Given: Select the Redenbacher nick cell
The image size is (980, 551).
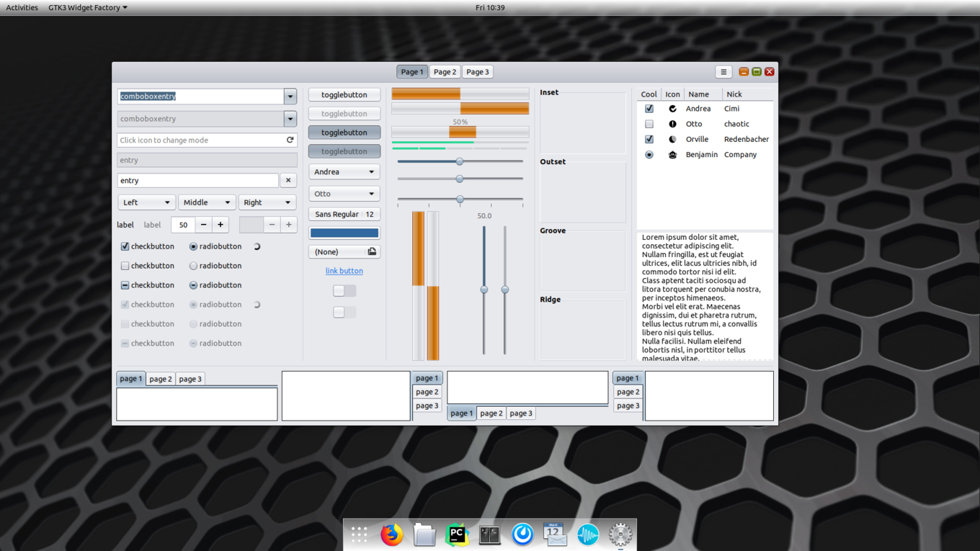Looking at the screenshot, I should (747, 139).
